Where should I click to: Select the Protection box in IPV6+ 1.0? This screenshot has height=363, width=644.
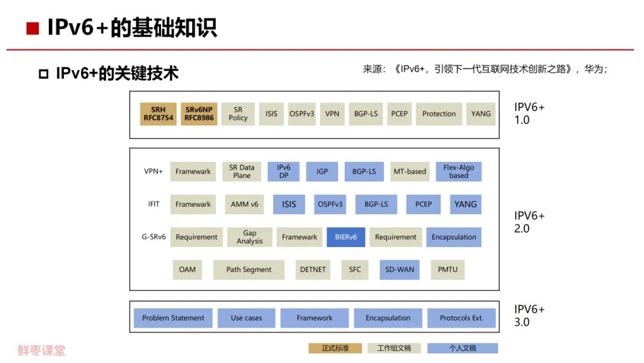coord(439,114)
